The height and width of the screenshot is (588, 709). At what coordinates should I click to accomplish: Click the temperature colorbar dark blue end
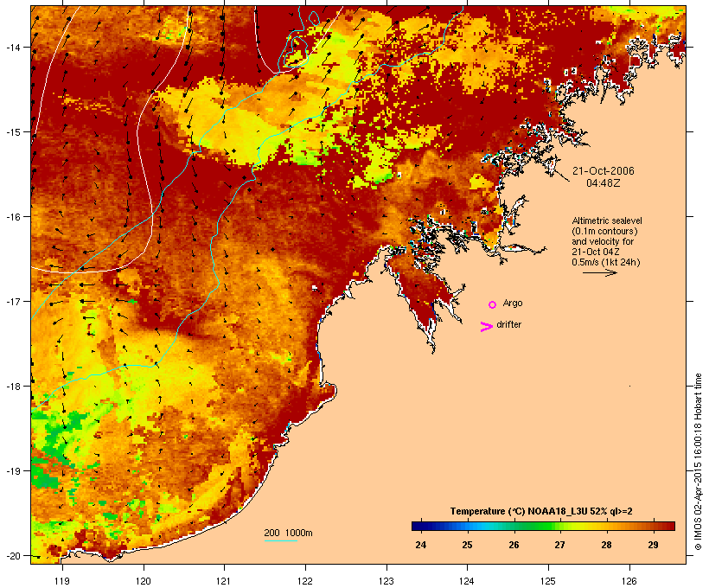tap(418, 526)
